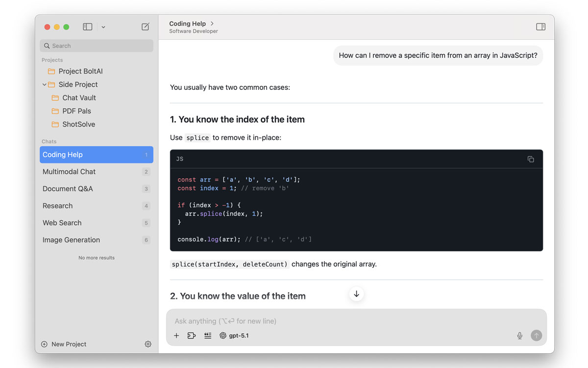Open the gpt-5.1 model selector
Screen dimensions: 588x368
(234, 336)
